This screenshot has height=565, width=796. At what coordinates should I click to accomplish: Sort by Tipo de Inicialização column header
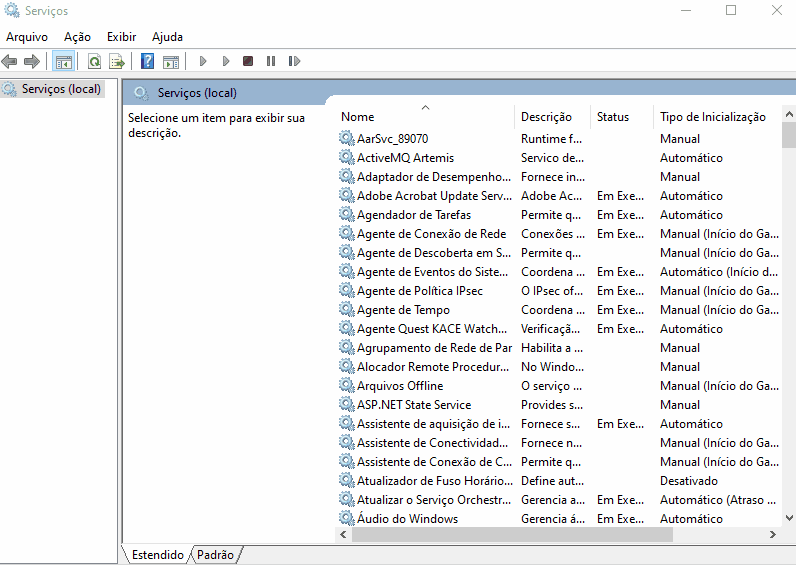click(717, 117)
